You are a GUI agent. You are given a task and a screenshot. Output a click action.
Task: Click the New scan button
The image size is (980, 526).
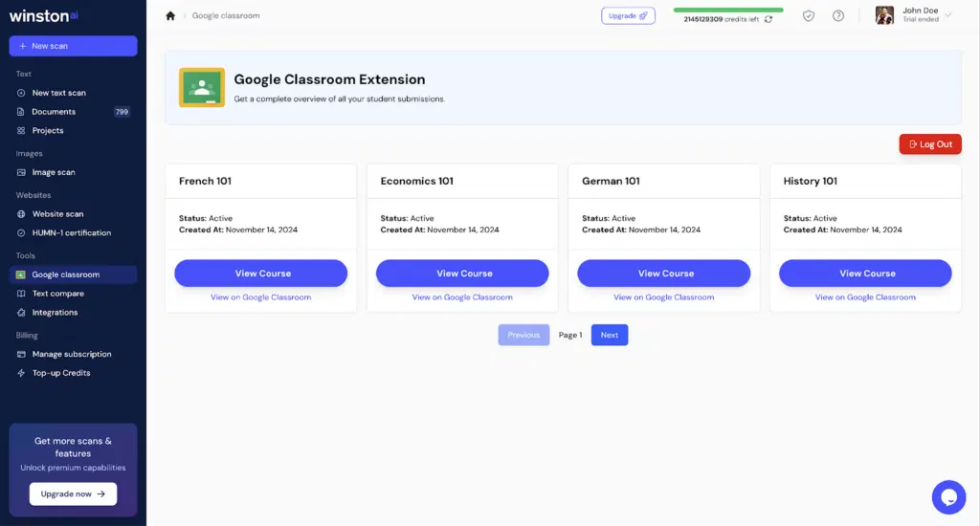pos(73,46)
